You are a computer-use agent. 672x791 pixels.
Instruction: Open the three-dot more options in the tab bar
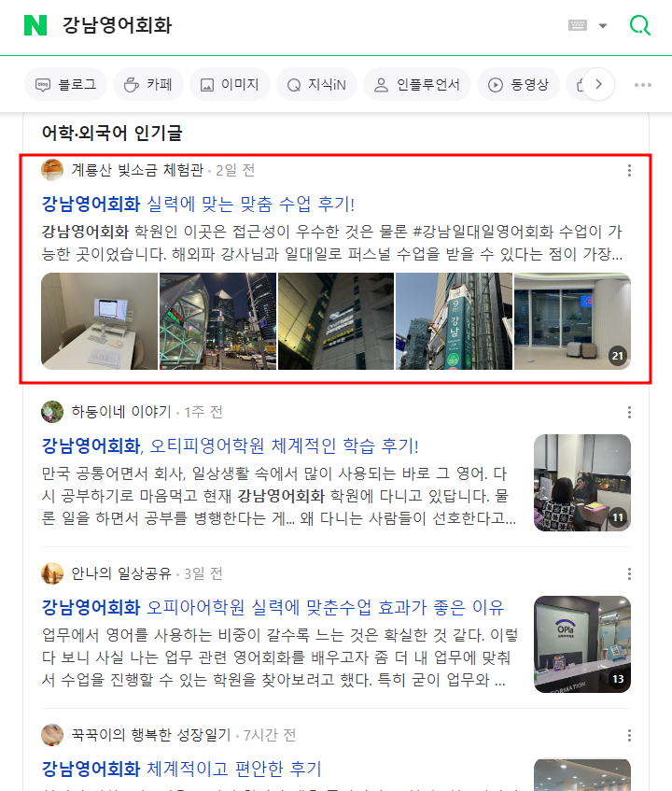click(643, 85)
